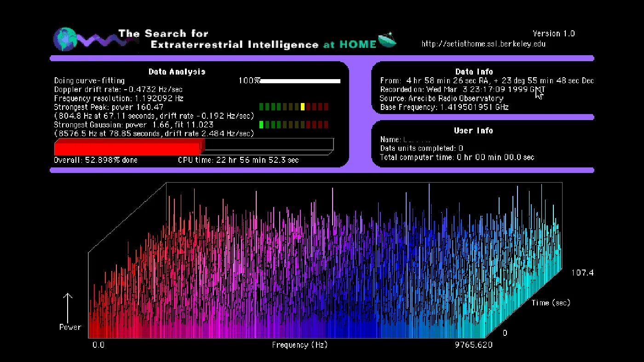Click the bright green Strongest Gaussian meter segment
The image size is (644, 362).
tap(261, 125)
